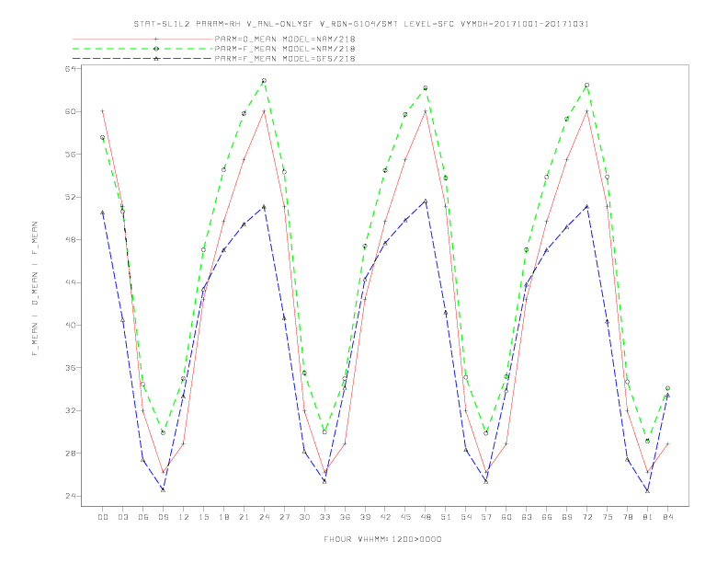Select legend entry PARM=F_MEAN MODEL=NAM/218
The image size is (728, 563).
tap(285, 49)
